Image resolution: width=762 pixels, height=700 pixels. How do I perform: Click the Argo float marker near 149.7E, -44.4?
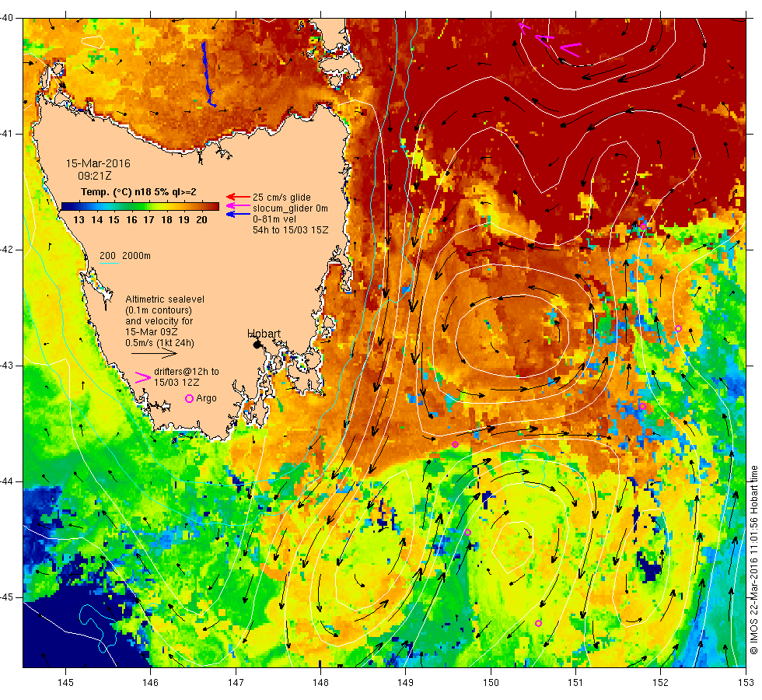coord(467,533)
